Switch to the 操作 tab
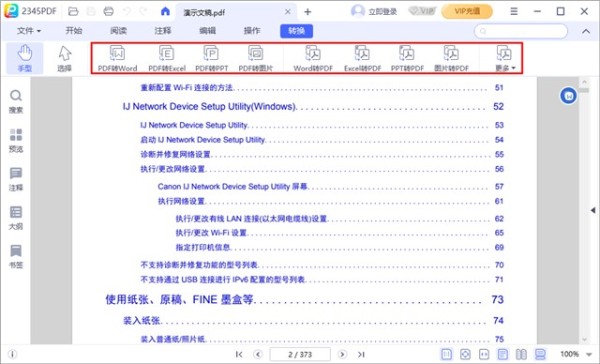This screenshot has height=364, width=600. pos(252,31)
